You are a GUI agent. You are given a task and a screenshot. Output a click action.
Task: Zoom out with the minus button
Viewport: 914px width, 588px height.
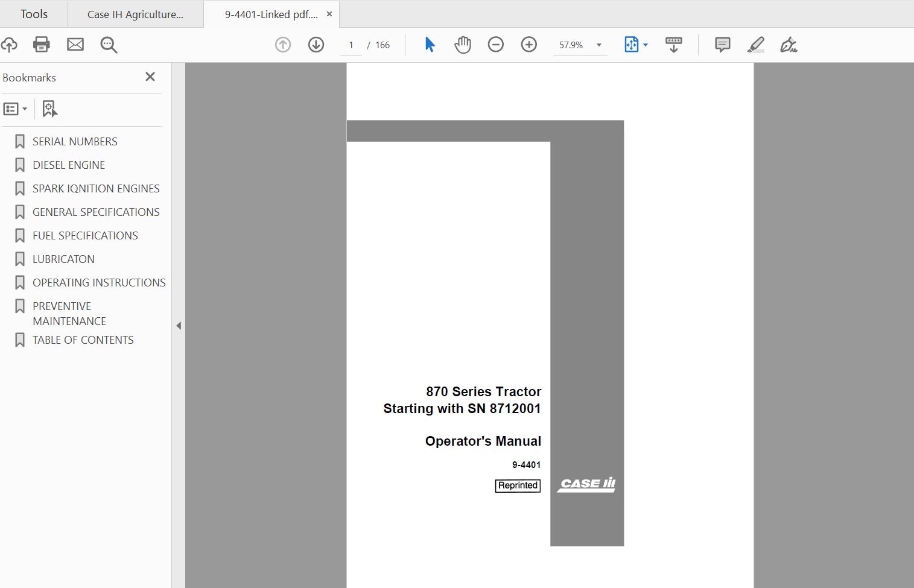496,45
